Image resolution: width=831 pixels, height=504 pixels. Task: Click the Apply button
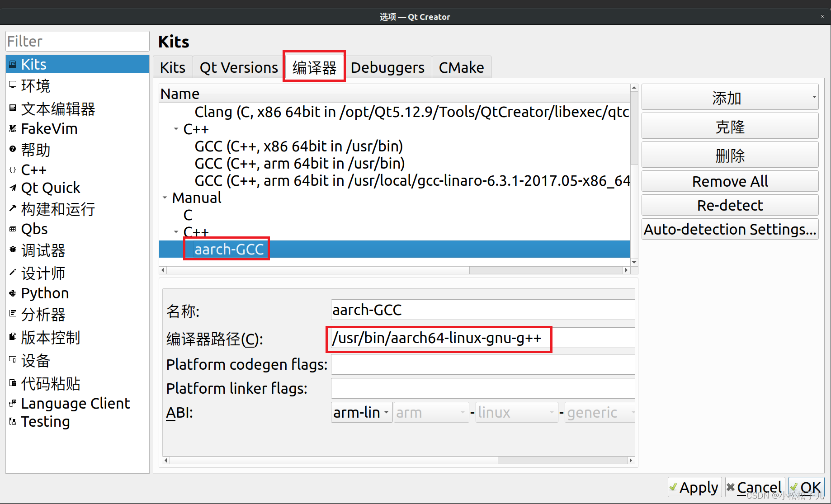(x=695, y=487)
